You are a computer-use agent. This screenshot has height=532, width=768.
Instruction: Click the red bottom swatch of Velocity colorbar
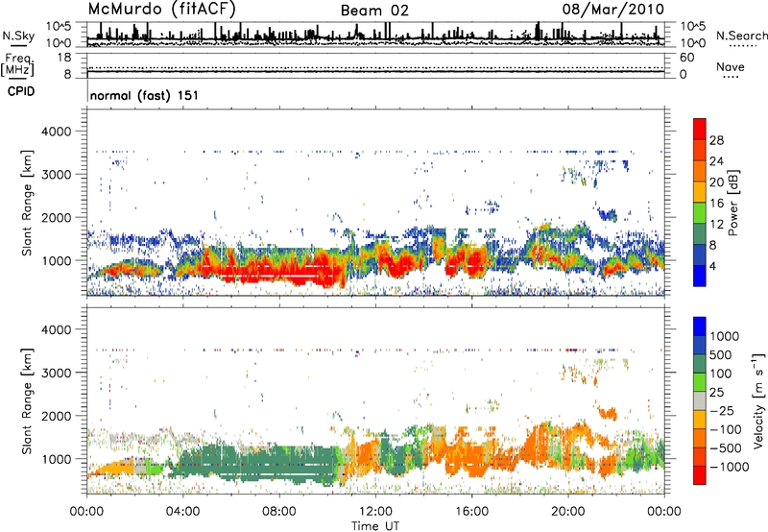700,475
